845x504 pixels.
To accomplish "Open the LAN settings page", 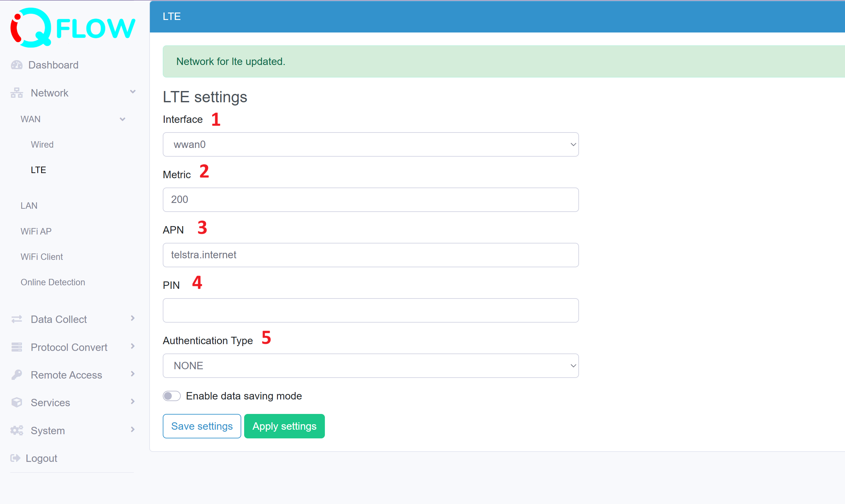I will [29, 205].
